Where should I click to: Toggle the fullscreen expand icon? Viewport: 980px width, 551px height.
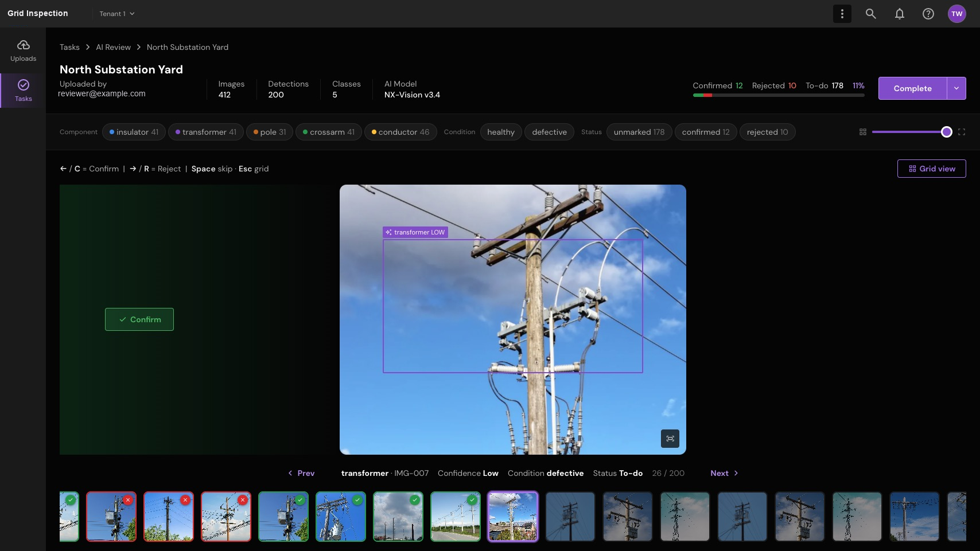point(962,132)
